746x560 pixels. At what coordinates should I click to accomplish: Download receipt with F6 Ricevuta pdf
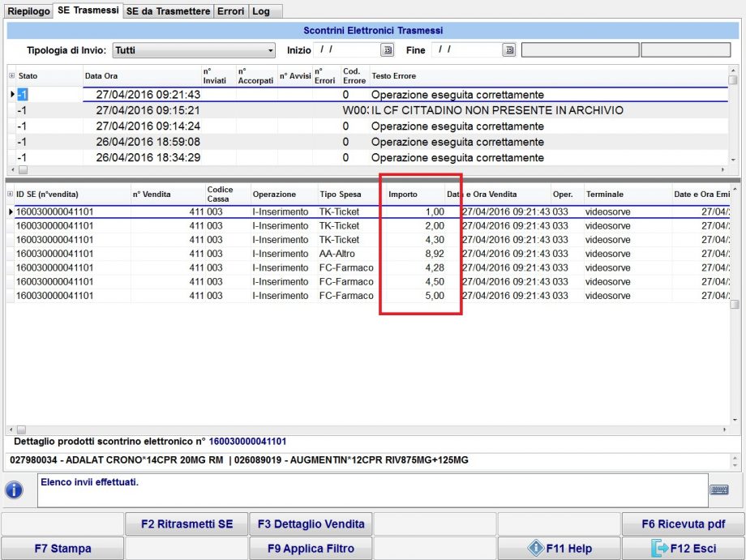click(x=683, y=524)
